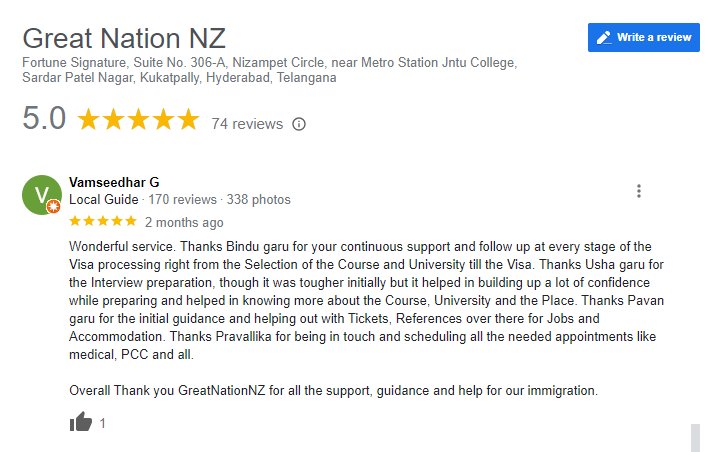Click the Great Nation NZ heading
Viewport: 722px width, 452px height.
click(124, 39)
